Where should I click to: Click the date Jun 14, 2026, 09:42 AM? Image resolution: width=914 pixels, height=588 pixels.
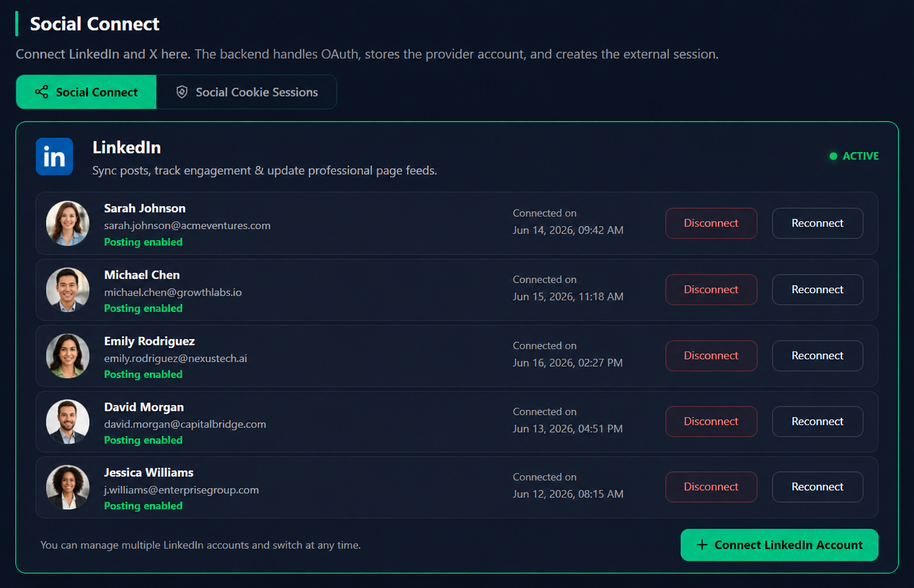click(x=568, y=230)
